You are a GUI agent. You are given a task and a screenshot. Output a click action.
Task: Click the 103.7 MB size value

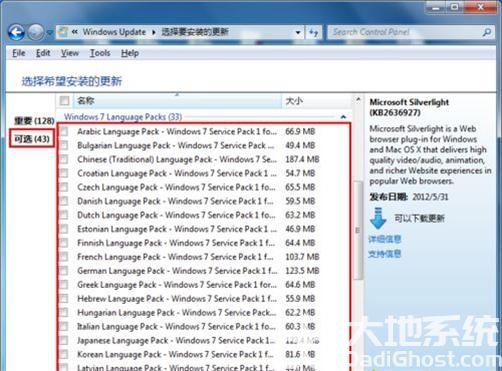point(302,257)
